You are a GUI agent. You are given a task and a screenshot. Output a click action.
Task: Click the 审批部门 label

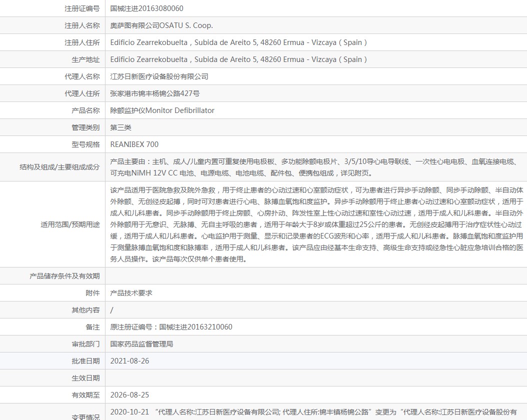click(85, 344)
